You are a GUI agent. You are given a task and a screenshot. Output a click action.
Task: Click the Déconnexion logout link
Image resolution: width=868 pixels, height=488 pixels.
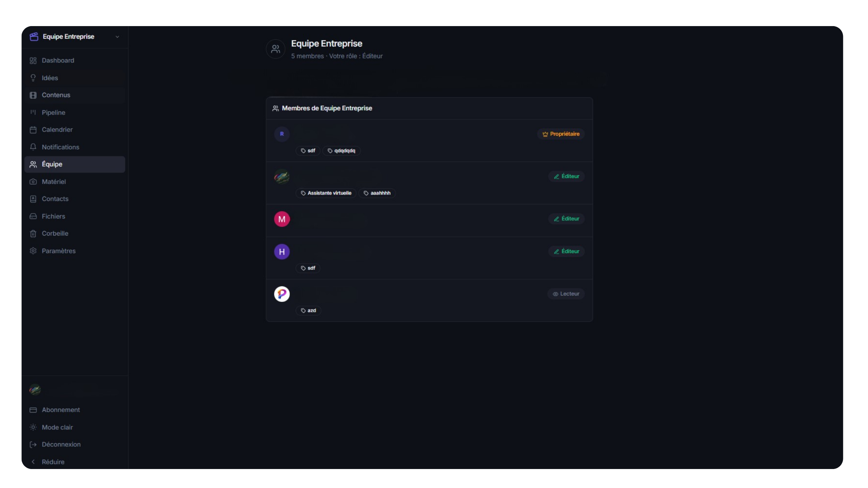pos(61,444)
